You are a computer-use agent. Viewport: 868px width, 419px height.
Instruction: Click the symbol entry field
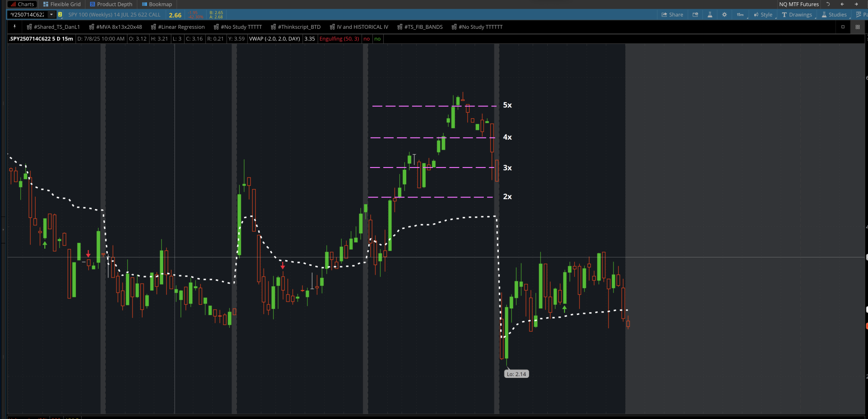(x=27, y=15)
